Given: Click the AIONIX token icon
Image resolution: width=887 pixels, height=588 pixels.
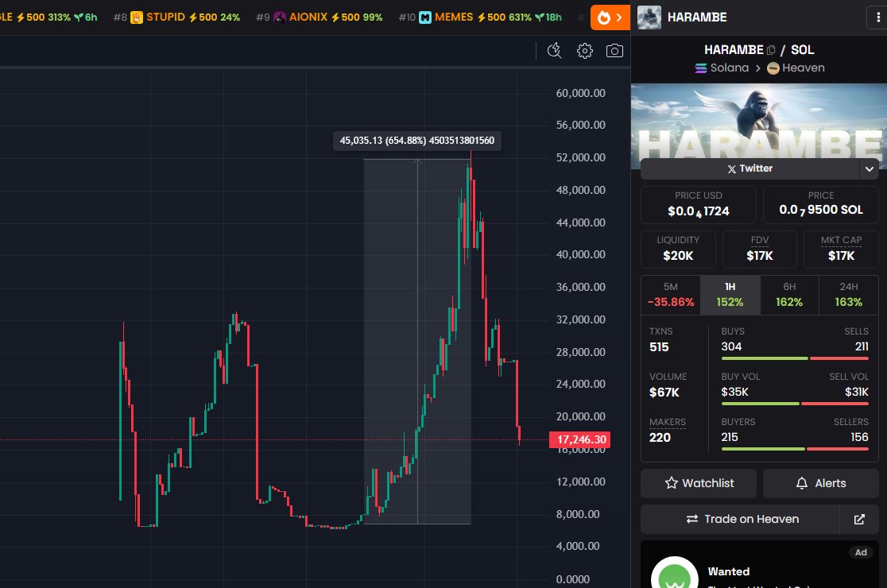Looking at the screenshot, I should click(280, 17).
